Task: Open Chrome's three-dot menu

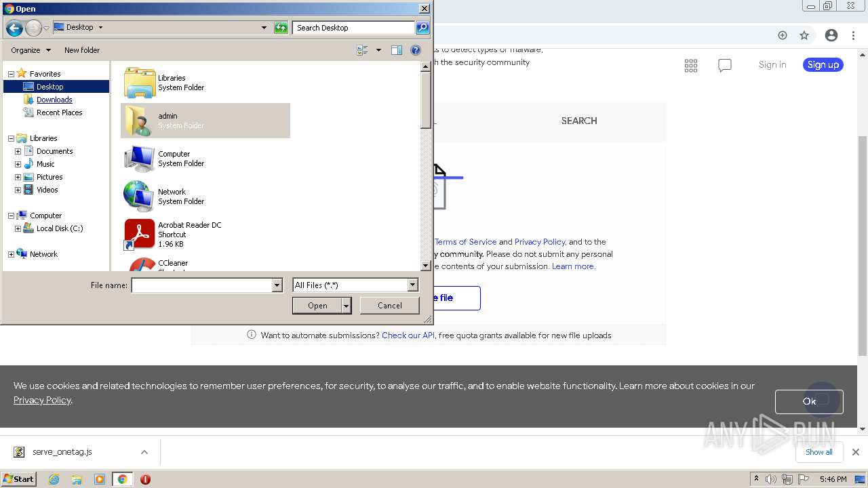Action: [854, 35]
